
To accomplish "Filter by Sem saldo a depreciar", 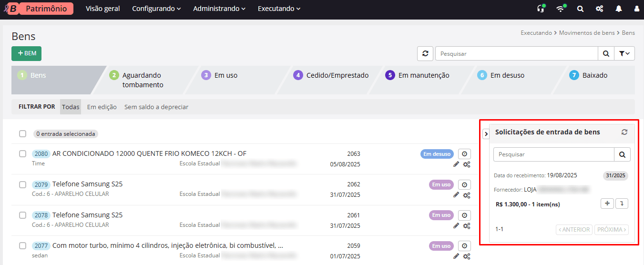I will tap(156, 107).
